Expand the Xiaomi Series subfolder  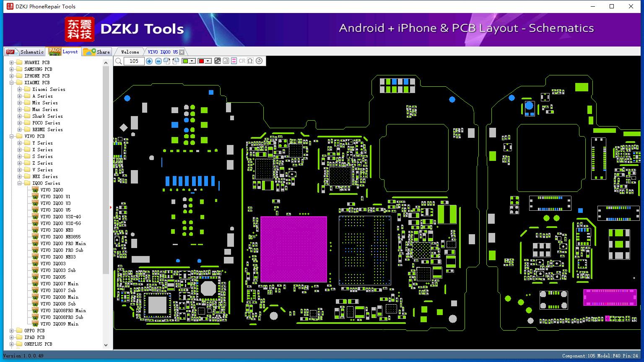pos(20,89)
